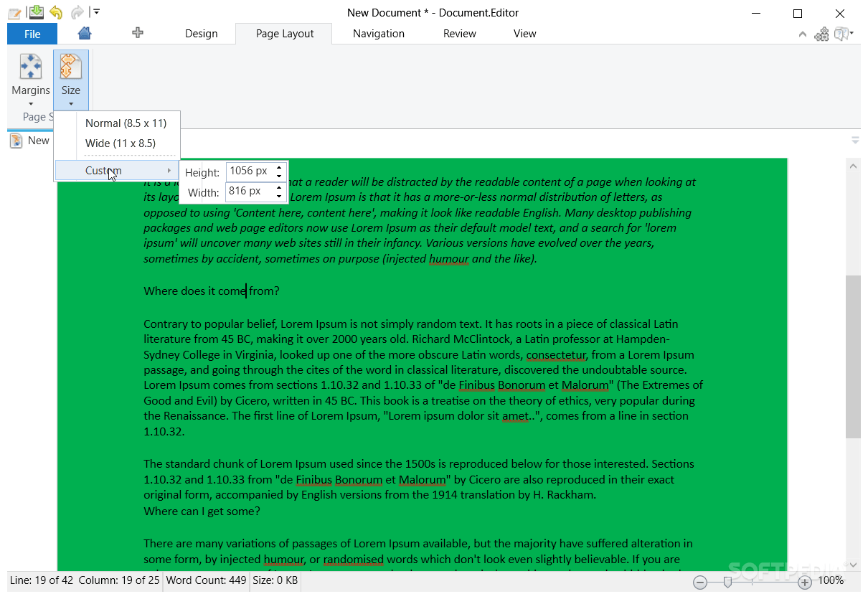Maximize the Document.Editor window
The width and height of the screenshot is (868, 599).
(798, 13)
